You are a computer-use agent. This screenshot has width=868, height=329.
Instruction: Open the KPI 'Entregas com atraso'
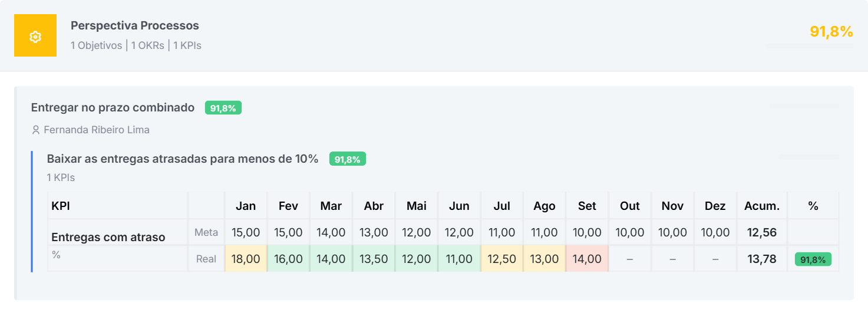[108, 237]
